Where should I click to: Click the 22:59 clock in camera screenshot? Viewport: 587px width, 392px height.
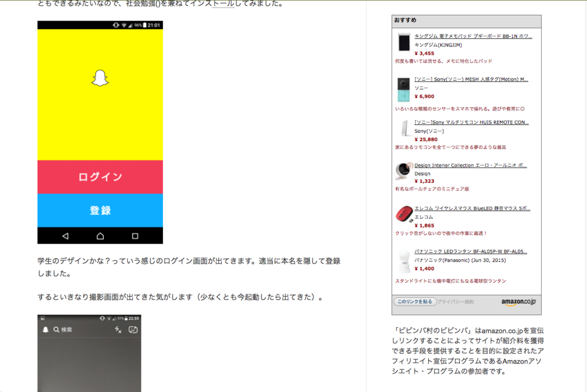coord(134,318)
